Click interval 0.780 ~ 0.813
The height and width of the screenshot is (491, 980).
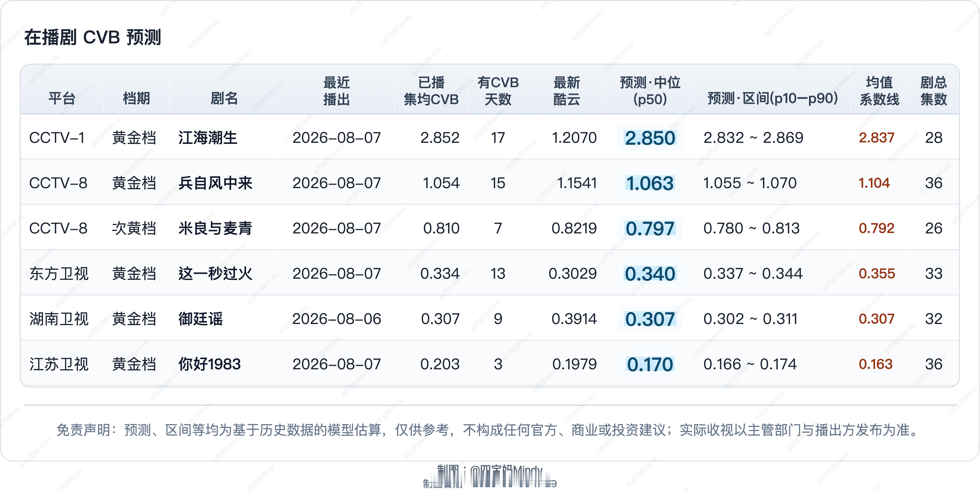pyautogui.click(x=751, y=228)
